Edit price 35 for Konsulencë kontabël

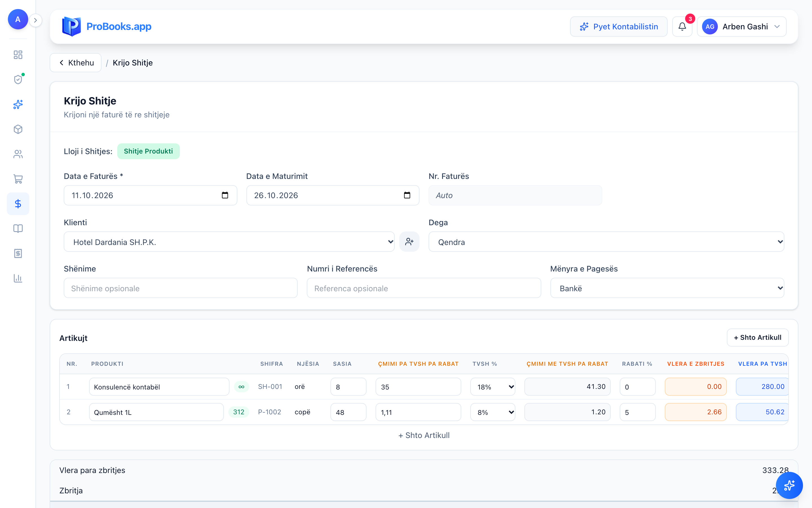pyautogui.click(x=418, y=387)
